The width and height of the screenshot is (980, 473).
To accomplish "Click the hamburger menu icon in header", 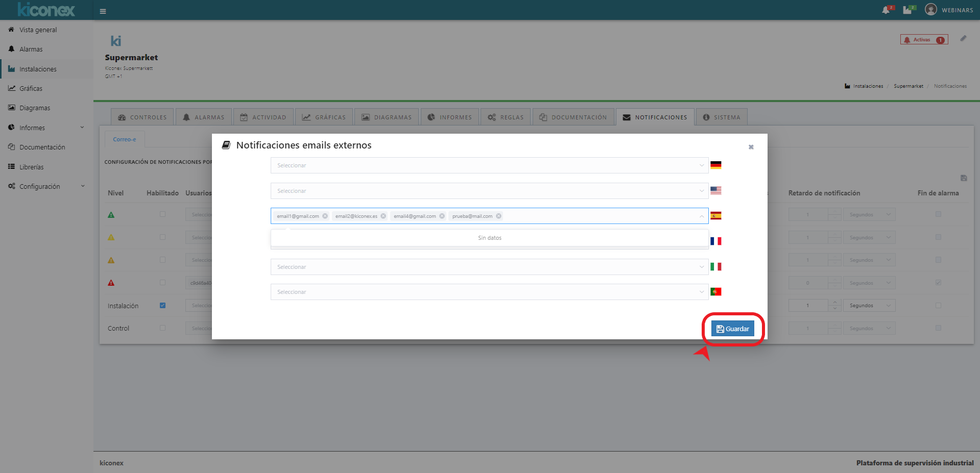I will (x=103, y=11).
